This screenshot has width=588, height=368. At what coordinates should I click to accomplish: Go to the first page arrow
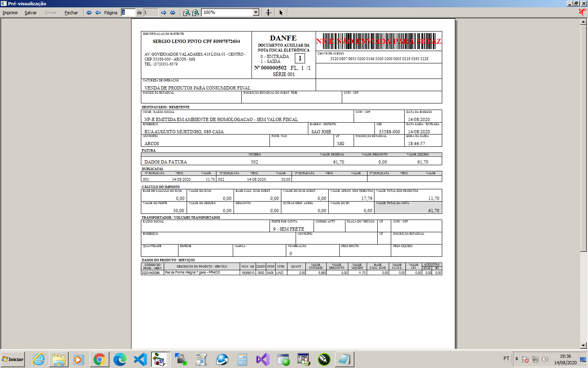(x=89, y=13)
